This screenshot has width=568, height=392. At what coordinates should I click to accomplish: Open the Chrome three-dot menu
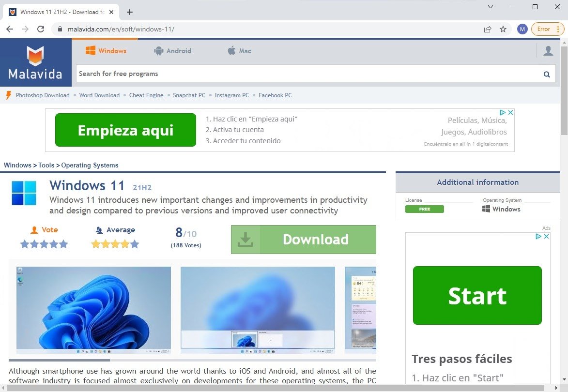coord(558,29)
